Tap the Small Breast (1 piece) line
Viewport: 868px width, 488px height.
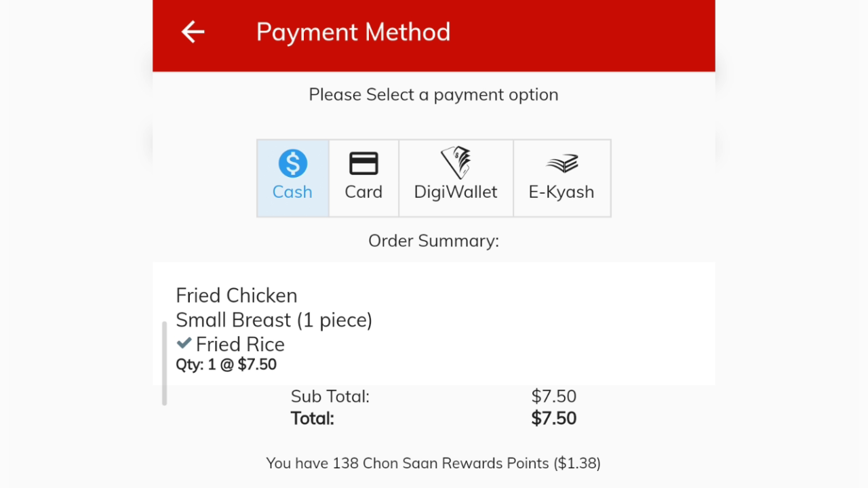(274, 320)
